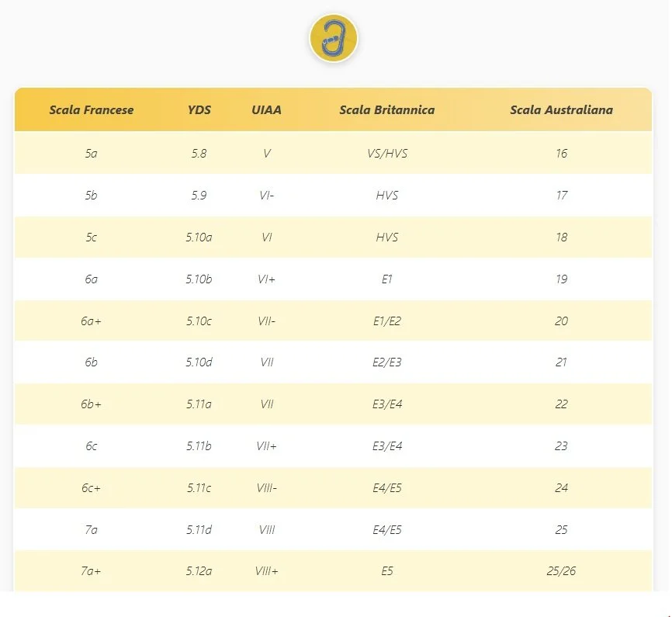Click French grade 7a+ in the bottom row
The image size is (672, 617).
tap(92, 571)
